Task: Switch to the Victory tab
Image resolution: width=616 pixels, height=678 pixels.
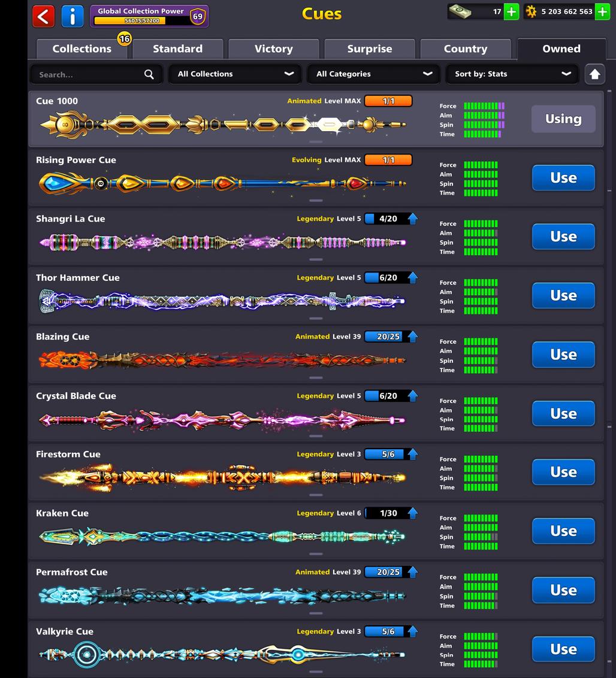Action: [273, 49]
